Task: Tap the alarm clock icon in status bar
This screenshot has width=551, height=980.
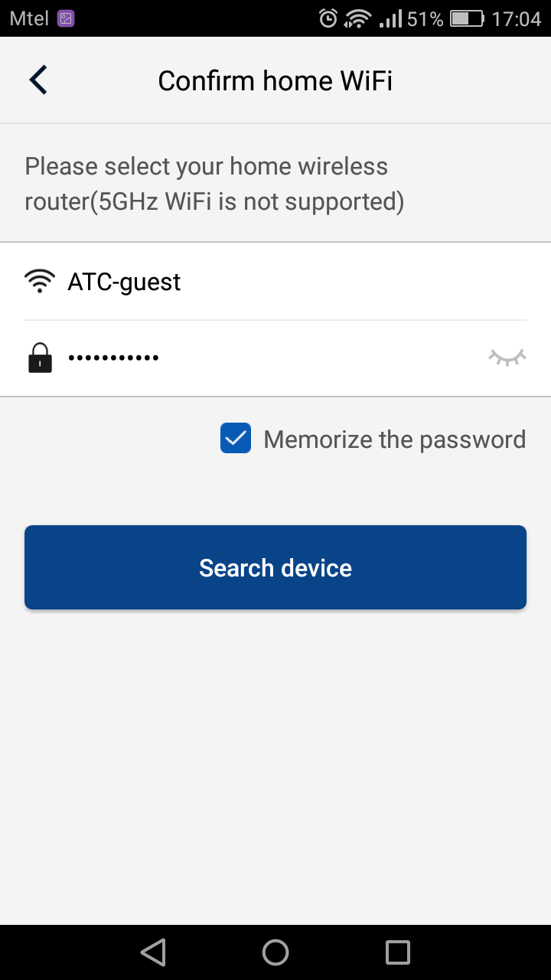Action: pos(328,18)
